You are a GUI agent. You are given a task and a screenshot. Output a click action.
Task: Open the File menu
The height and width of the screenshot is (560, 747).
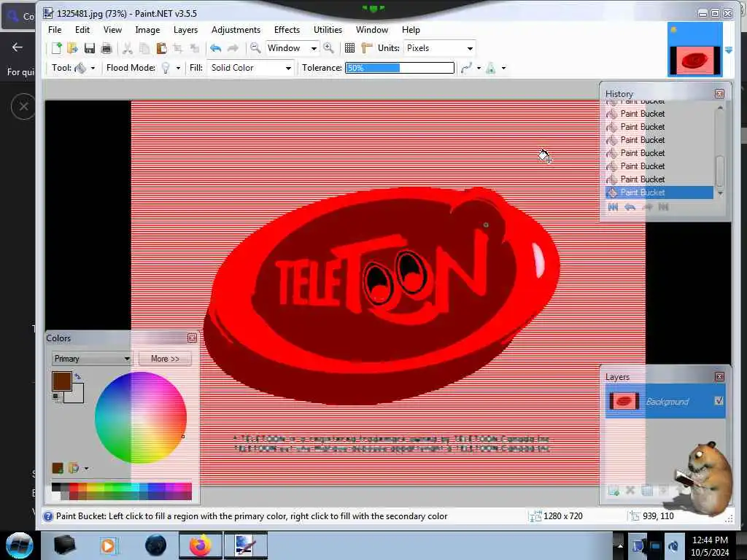point(55,29)
